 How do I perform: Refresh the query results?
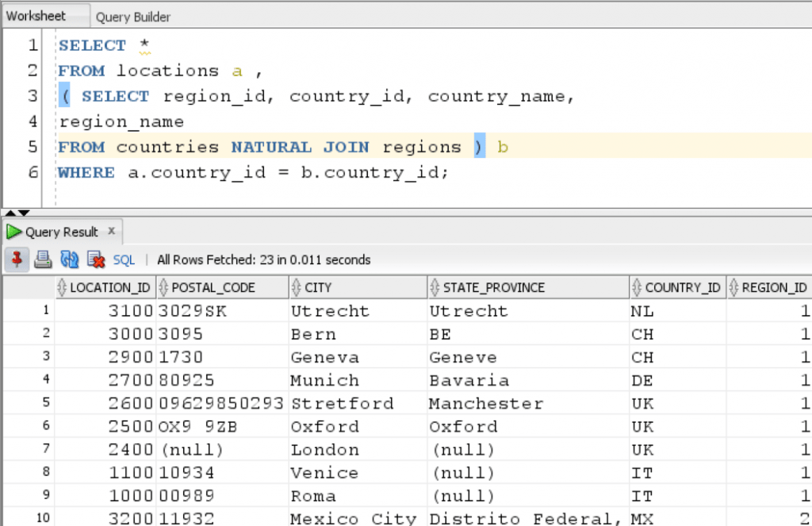[x=70, y=259]
